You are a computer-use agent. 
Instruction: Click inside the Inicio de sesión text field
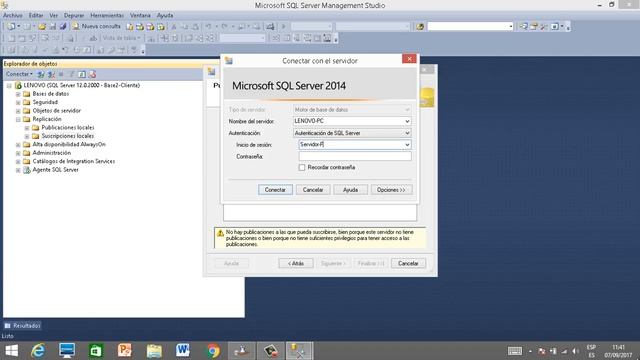(351, 144)
